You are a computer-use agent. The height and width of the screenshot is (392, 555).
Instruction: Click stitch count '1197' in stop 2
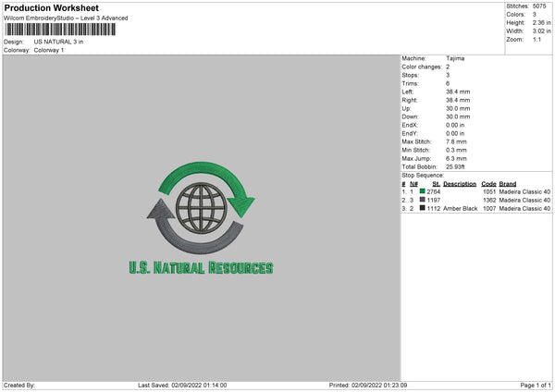433,201
